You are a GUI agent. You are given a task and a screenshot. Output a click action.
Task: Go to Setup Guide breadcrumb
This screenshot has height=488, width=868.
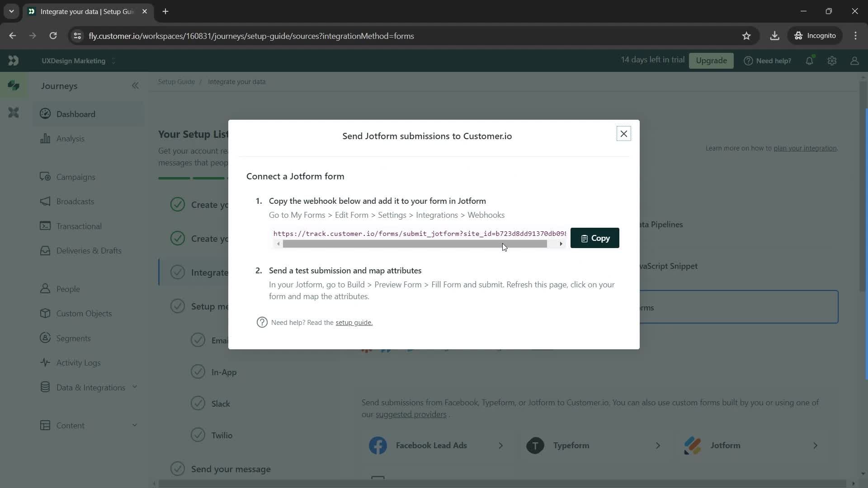[176, 82]
